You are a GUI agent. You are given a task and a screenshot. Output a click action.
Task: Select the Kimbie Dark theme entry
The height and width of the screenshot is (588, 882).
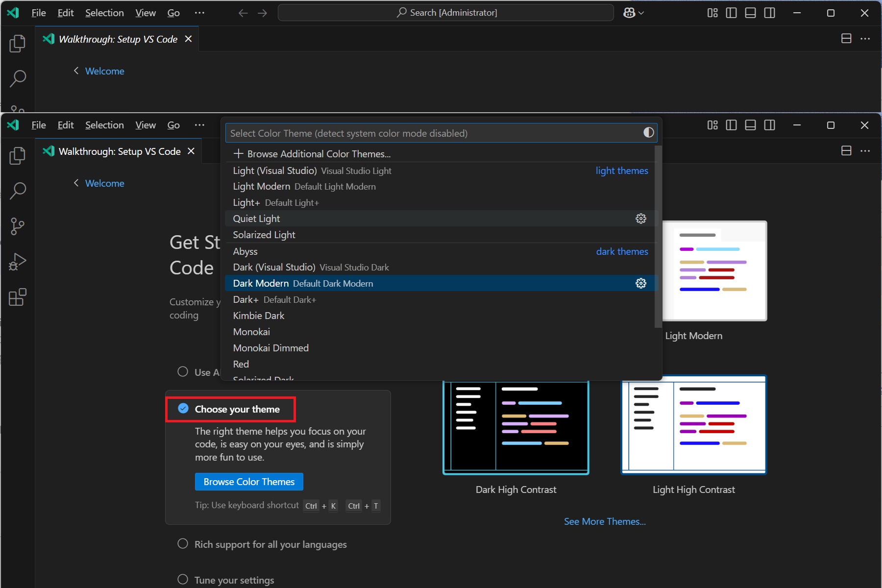click(x=258, y=316)
